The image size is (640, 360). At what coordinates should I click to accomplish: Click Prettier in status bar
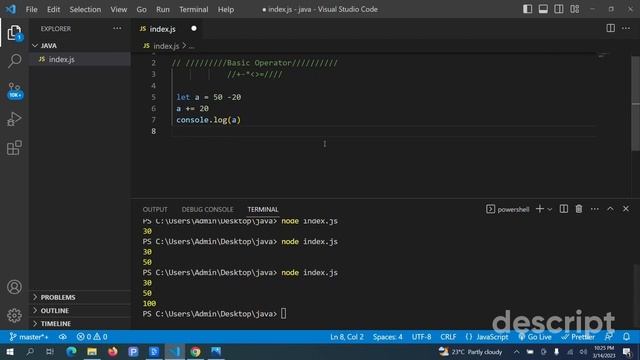coord(578,337)
